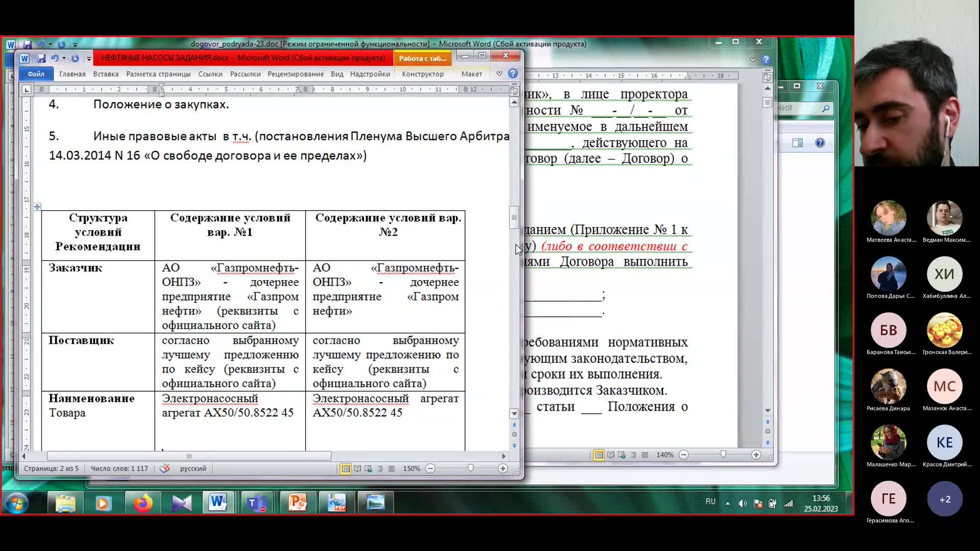This screenshot has width=980, height=551.
Task: Switch back window to Print Layout view
Action: point(599,455)
